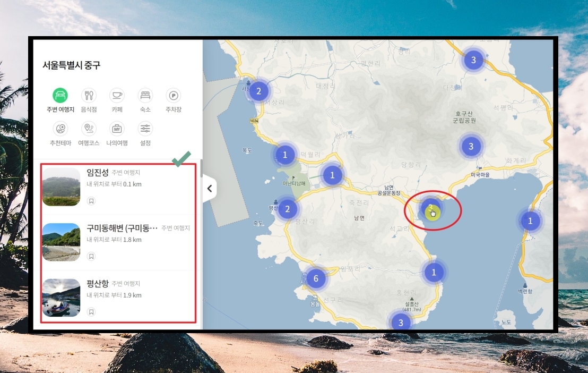
Task: Open the 평산항 harbor thumbnail
Action: click(x=61, y=298)
